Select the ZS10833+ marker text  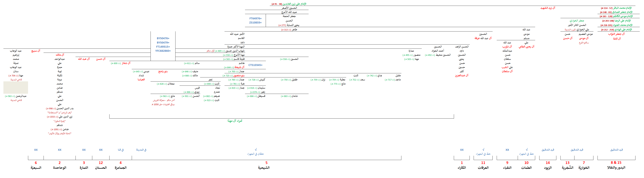pos(255,23)
